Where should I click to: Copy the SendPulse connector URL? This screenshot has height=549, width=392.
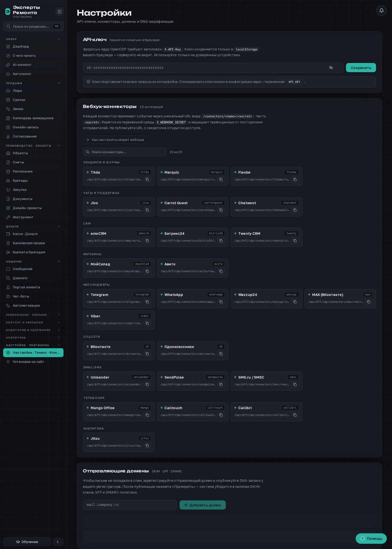tap(221, 384)
